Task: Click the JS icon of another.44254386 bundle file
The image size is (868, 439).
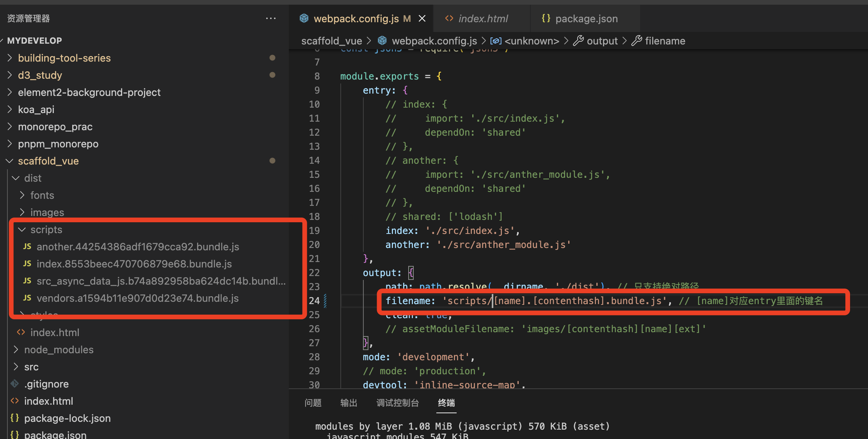Action: (27, 246)
